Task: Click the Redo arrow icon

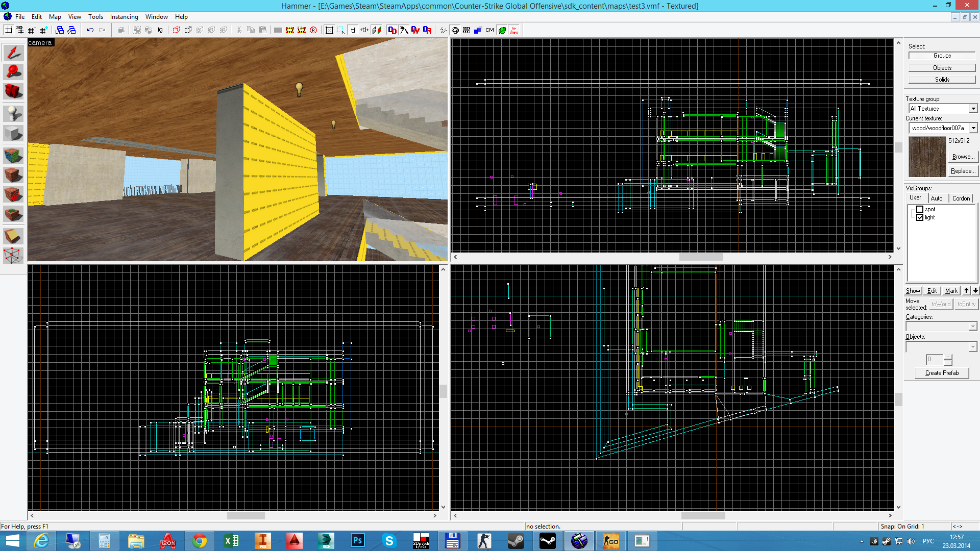Action: tap(102, 30)
